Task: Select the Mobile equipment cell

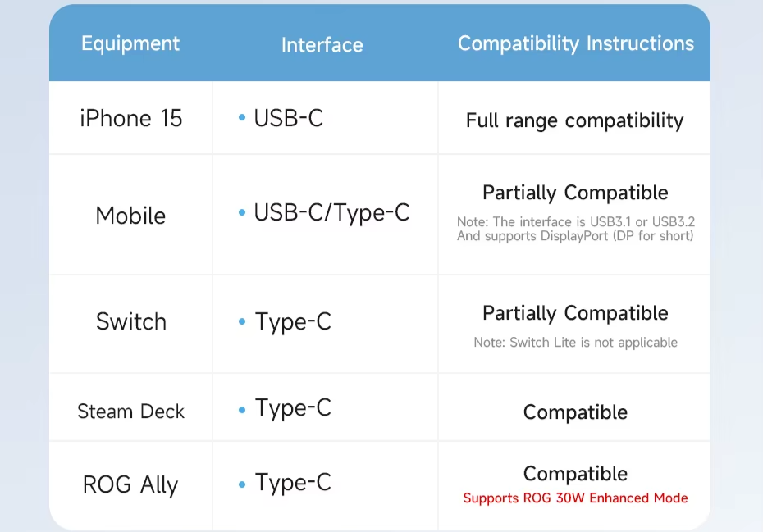Action: [x=130, y=216]
